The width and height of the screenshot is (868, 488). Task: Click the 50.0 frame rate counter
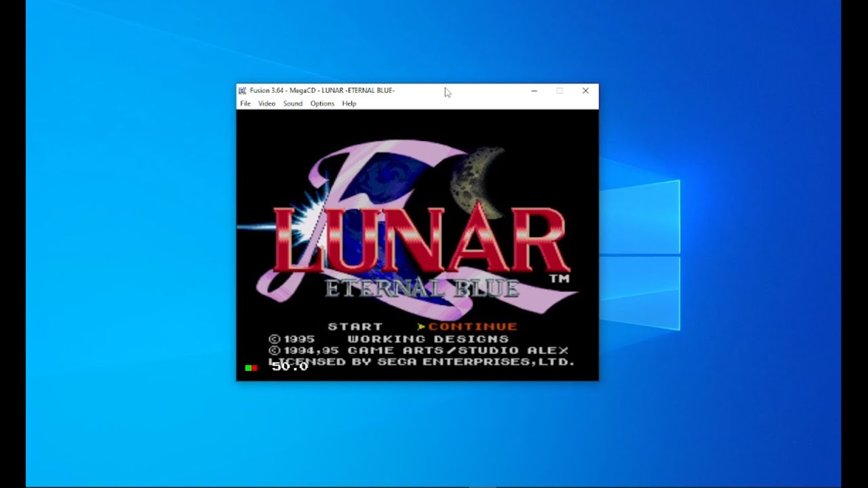(x=290, y=367)
